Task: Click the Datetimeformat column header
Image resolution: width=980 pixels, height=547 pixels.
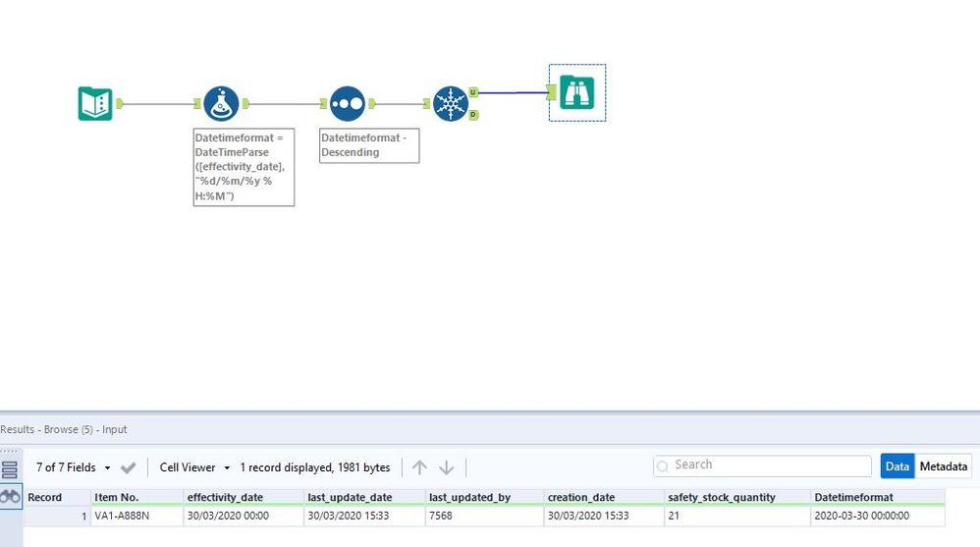Action: click(x=878, y=498)
